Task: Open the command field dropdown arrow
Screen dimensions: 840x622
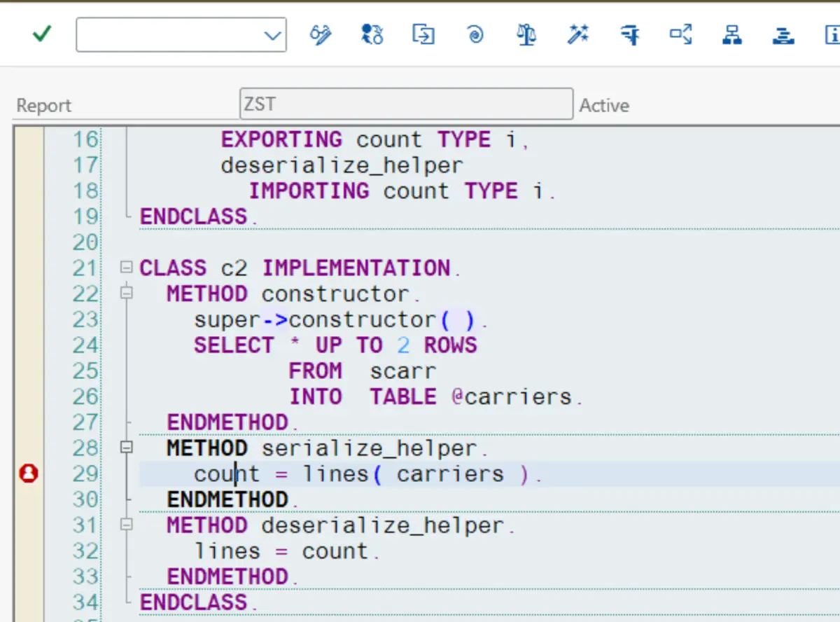Action: pyautogui.click(x=274, y=34)
